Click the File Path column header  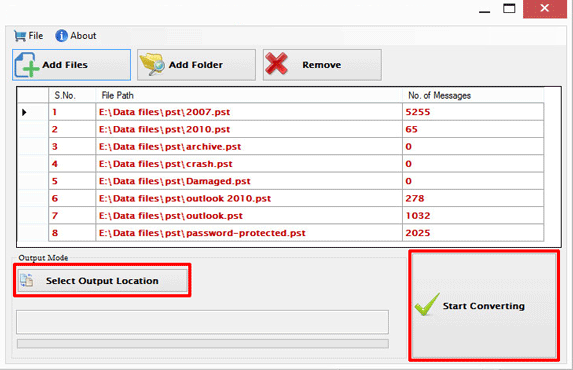click(249, 95)
